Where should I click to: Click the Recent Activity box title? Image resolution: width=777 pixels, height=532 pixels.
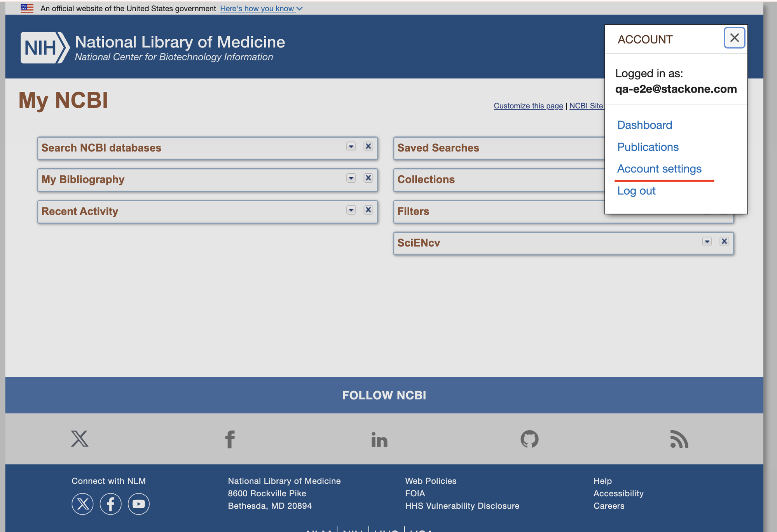(x=80, y=211)
